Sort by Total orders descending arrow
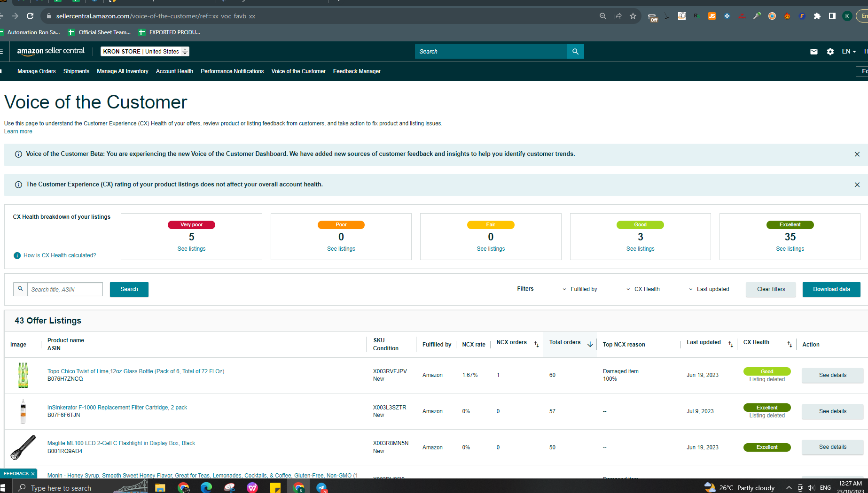This screenshot has height=493, width=868. point(590,344)
